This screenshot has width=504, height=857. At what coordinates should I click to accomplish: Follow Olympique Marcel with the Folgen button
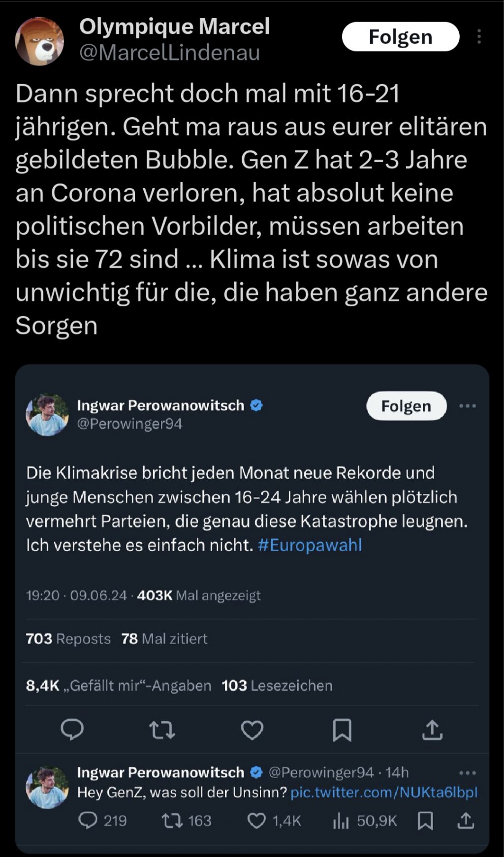click(x=400, y=36)
